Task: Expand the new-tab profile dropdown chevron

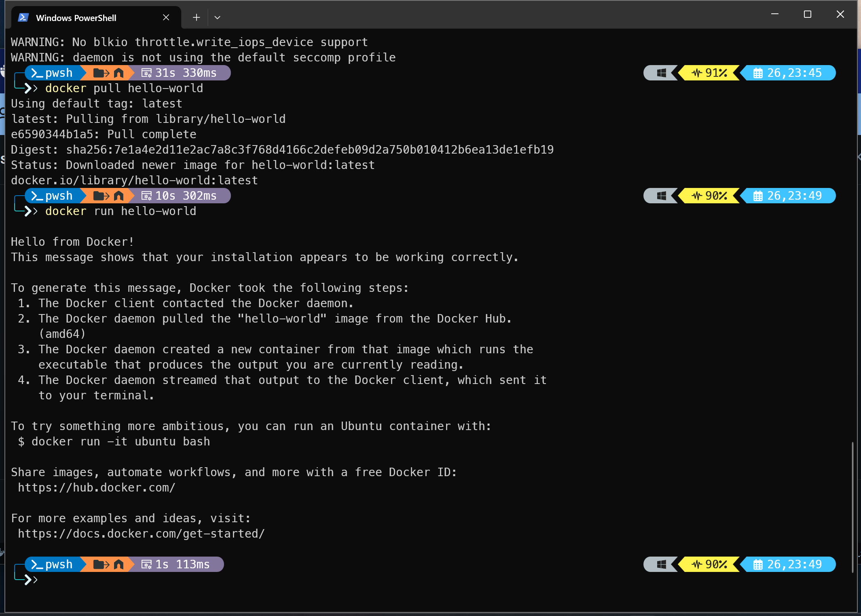Action: click(x=217, y=17)
